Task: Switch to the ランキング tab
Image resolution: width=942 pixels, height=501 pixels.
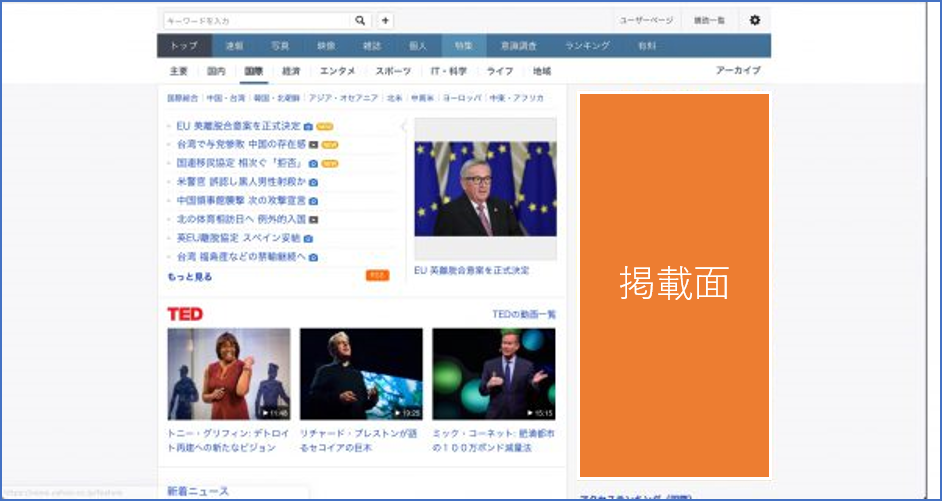Action: point(587,46)
